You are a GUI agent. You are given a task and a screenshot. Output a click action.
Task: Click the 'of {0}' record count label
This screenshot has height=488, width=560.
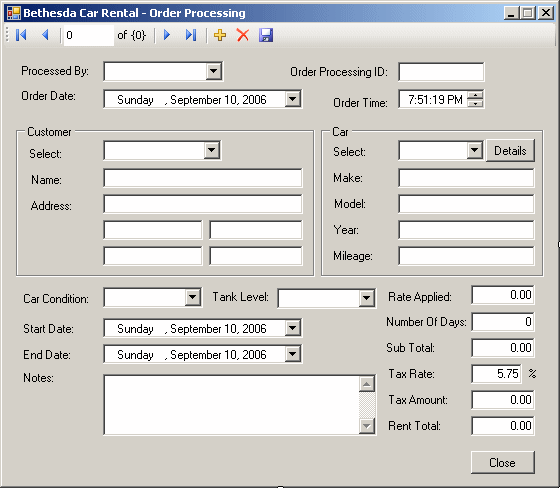pyautogui.click(x=131, y=35)
